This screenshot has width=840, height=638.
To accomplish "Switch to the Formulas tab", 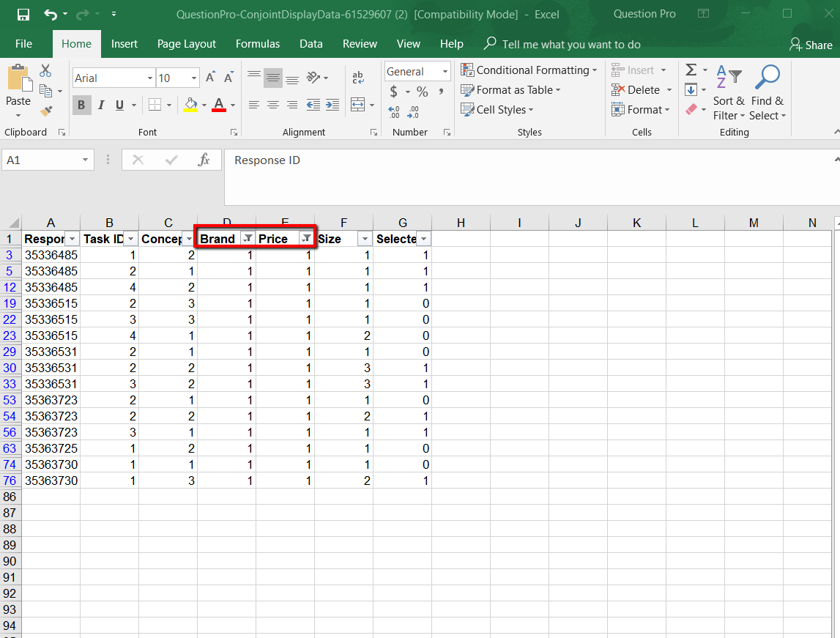I will point(258,44).
